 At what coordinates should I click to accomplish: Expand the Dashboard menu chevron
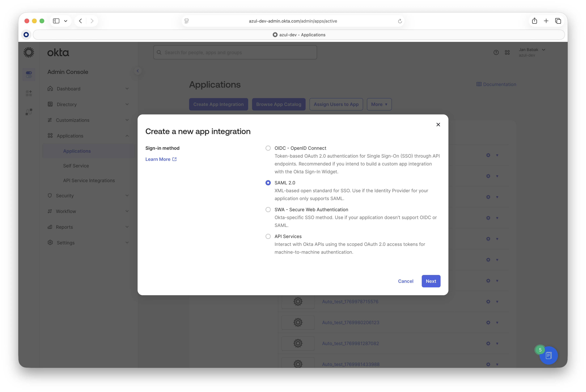click(127, 89)
